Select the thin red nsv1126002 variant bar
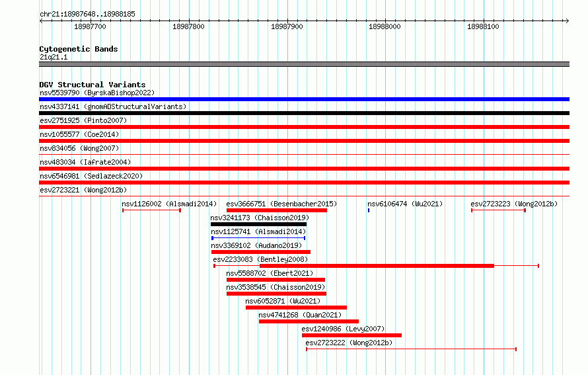This screenshot has width=588, height=375. tap(151, 210)
